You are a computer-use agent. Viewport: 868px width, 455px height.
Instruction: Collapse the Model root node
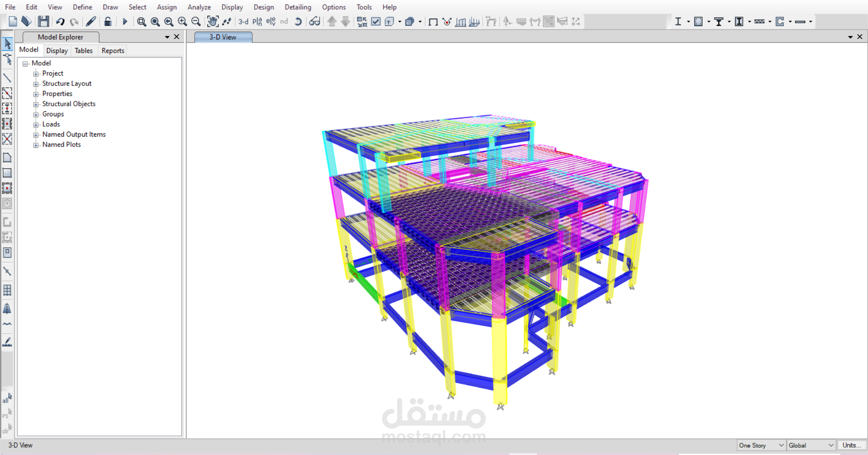point(25,64)
